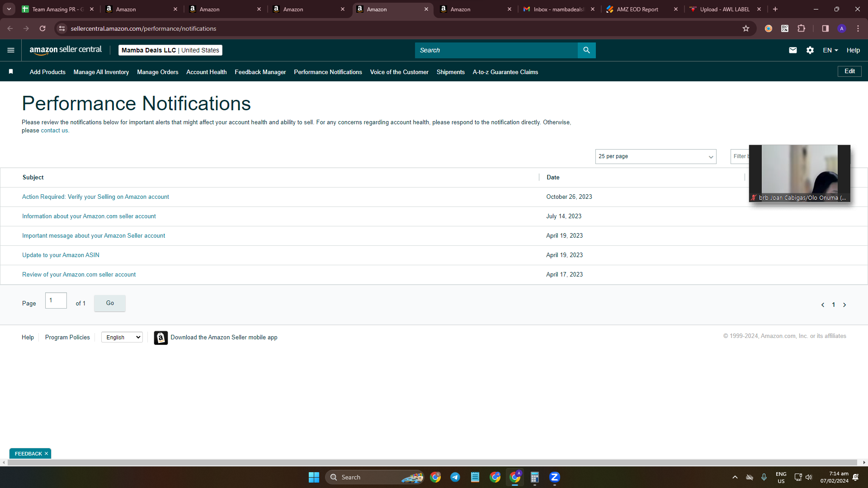868x488 pixels.
Task: Open 'Information about your Amazon.com seller account'
Action: point(89,216)
